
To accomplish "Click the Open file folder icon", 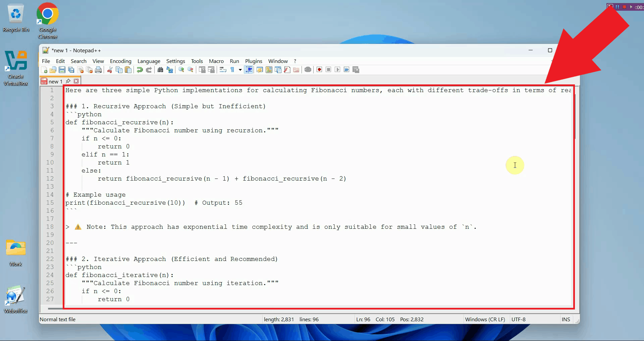I will point(53,70).
